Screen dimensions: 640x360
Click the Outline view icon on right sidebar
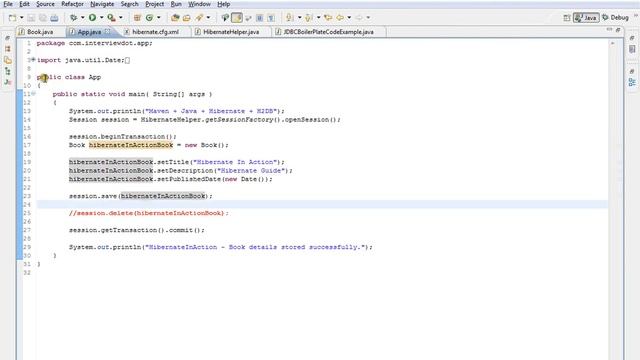(x=632, y=82)
